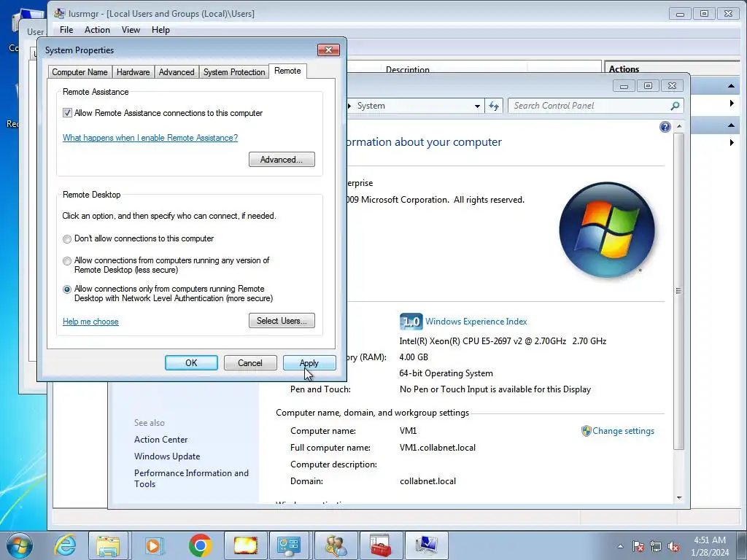This screenshot has height=560, width=747.
Task: Click the lusrmgr title bar icon
Action: tap(59, 13)
